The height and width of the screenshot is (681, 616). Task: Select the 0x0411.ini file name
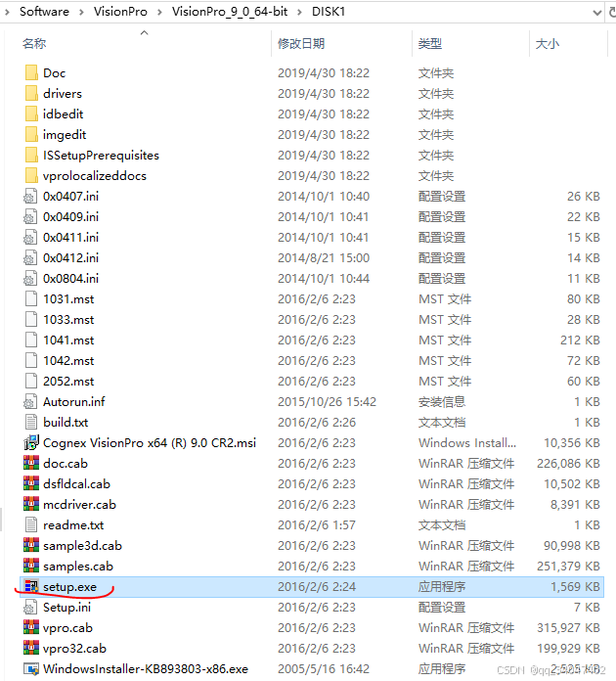click(x=70, y=238)
